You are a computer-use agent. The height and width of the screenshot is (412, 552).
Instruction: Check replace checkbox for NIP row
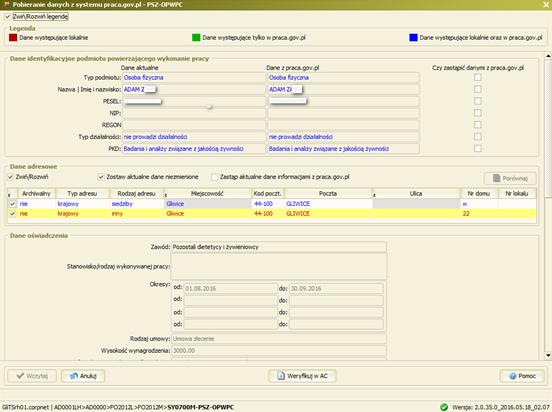pyautogui.click(x=478, y=113)
